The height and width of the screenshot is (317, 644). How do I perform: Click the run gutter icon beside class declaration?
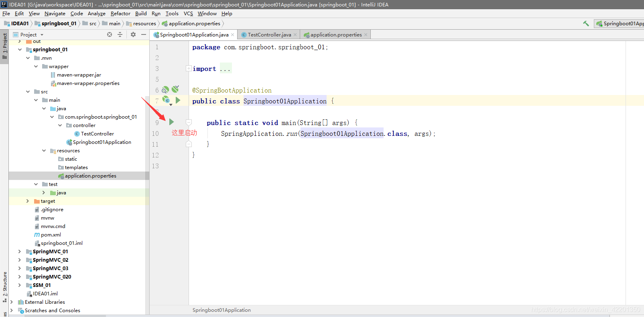point(178,100)
